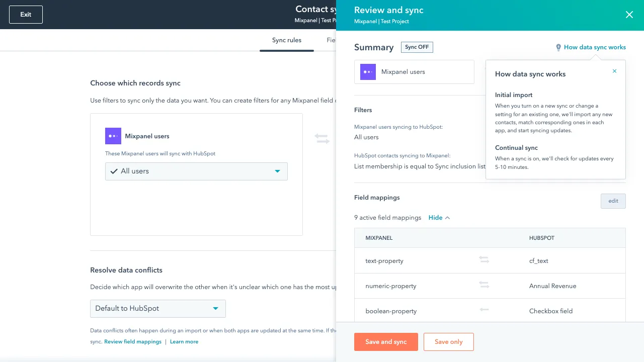The width and height of the screenshot is (644, 362).
Task: Open the Review field mappings link
Action: (132, 341)
